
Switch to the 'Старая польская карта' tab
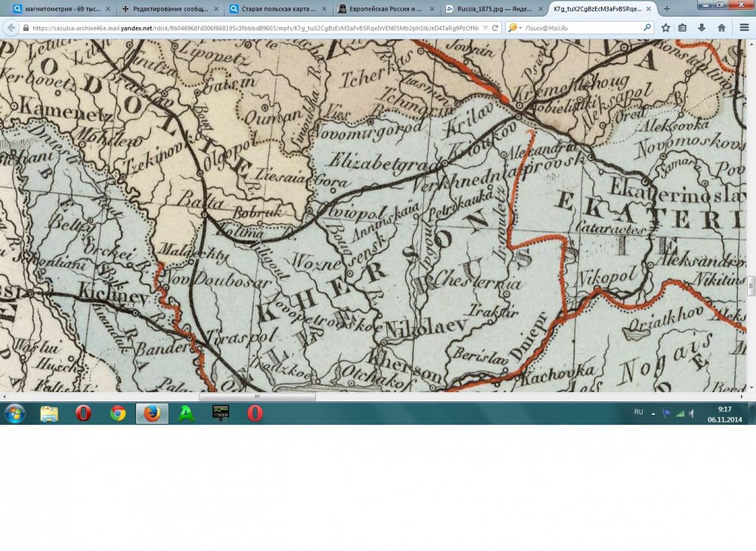[279, 8]
